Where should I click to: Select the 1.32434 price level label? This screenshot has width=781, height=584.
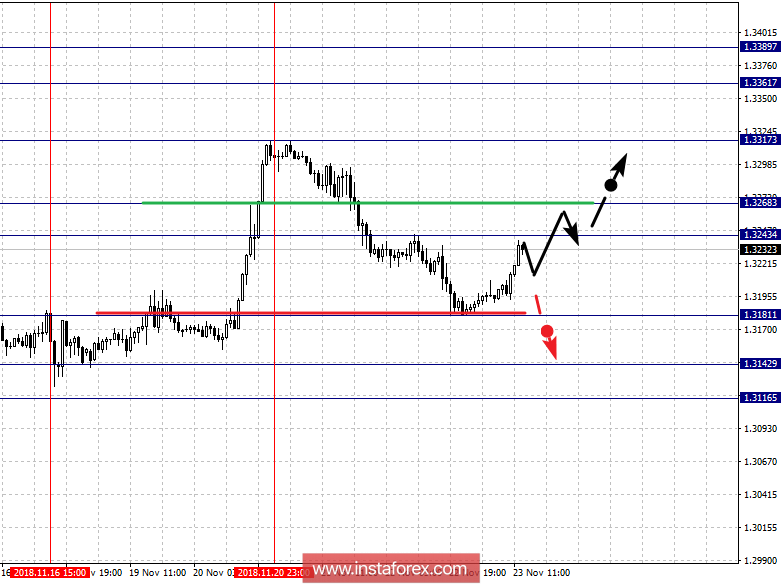(x=760, y=235)
